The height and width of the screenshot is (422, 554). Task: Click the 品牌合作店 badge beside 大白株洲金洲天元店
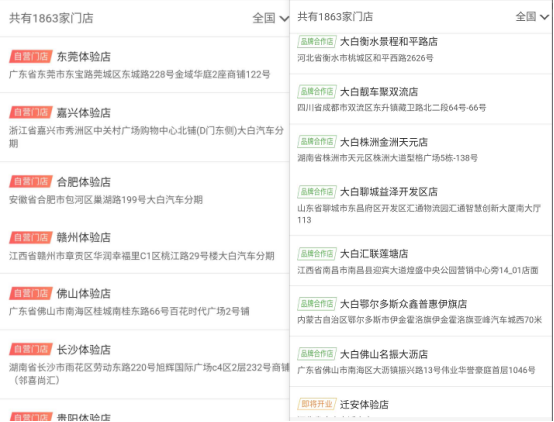pos(317,142)
